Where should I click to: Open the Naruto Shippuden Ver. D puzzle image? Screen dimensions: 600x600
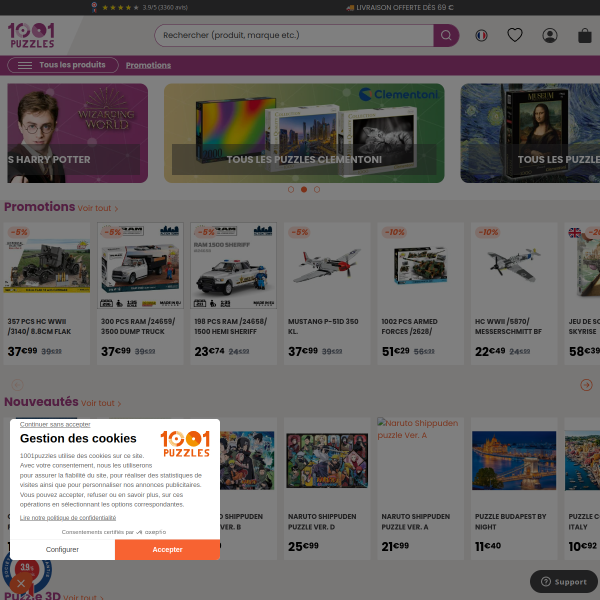(327, 461)
